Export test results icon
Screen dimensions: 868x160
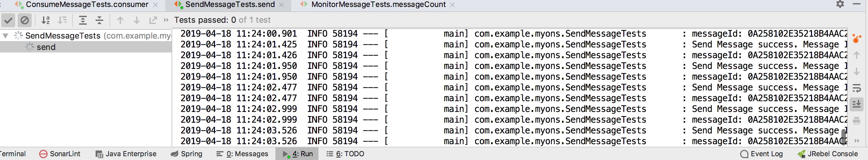pos(153,20)
